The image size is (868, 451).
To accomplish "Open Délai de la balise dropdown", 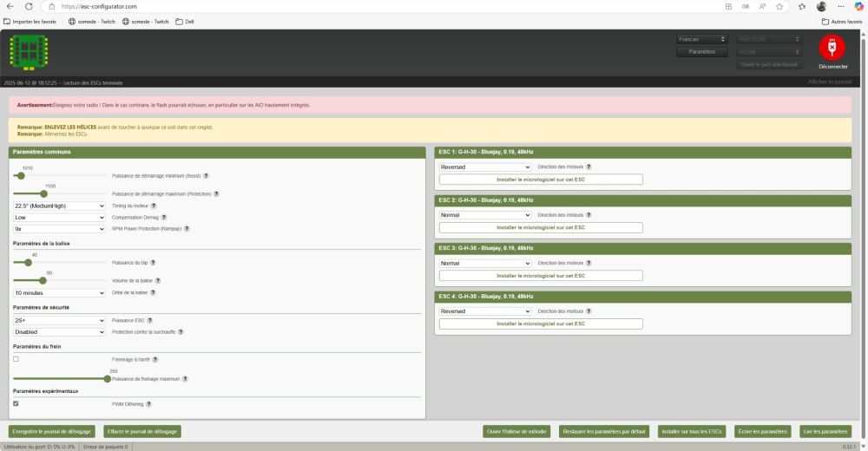I will [58, 293].
